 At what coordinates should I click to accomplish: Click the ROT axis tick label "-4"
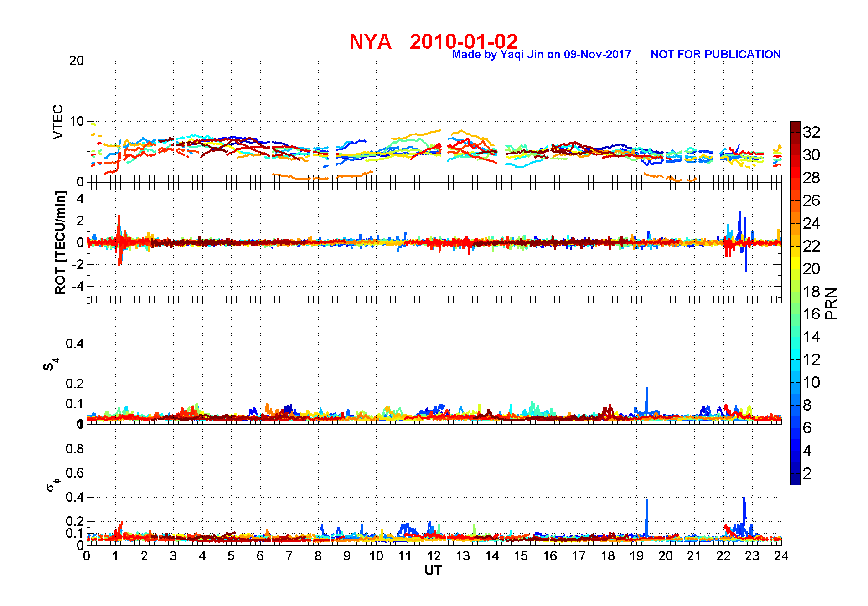coord(78,287)
